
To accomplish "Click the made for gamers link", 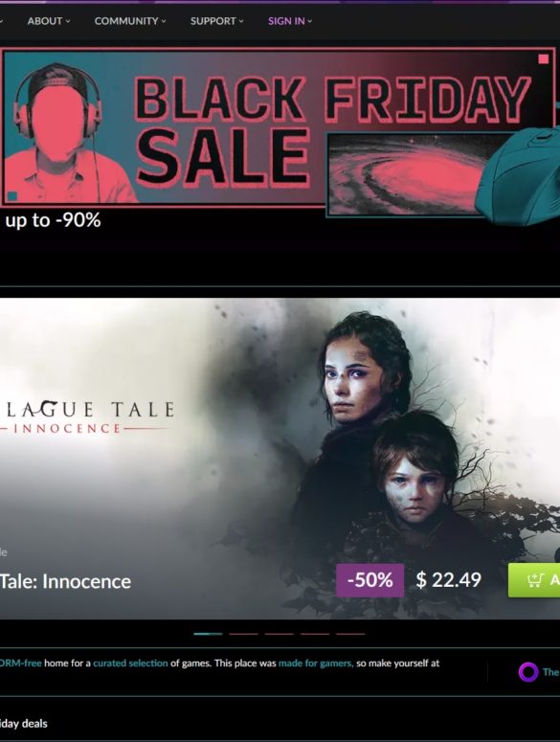I will click(316, 663).
